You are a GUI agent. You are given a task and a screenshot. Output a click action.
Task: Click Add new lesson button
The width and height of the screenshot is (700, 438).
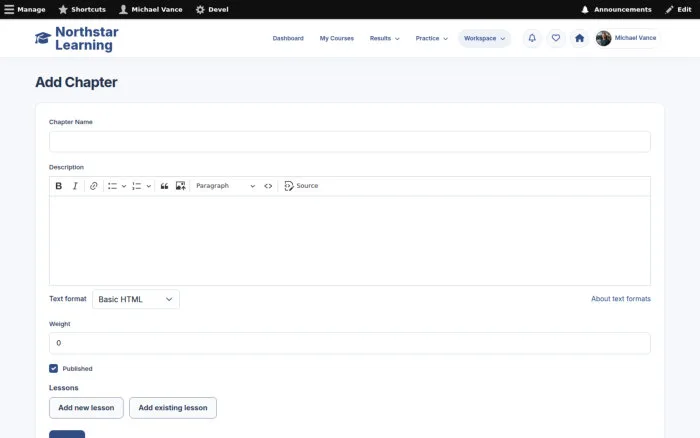point(86,408)
